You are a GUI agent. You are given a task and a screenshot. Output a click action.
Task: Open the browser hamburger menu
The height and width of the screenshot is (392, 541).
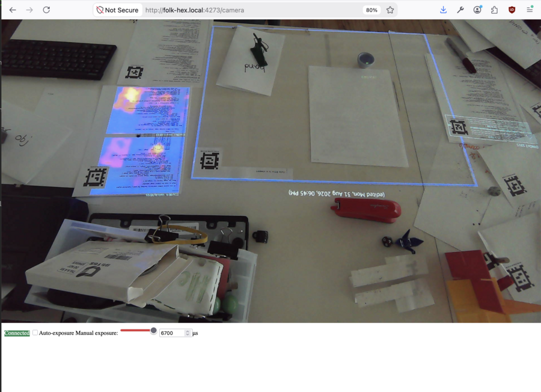530,10
